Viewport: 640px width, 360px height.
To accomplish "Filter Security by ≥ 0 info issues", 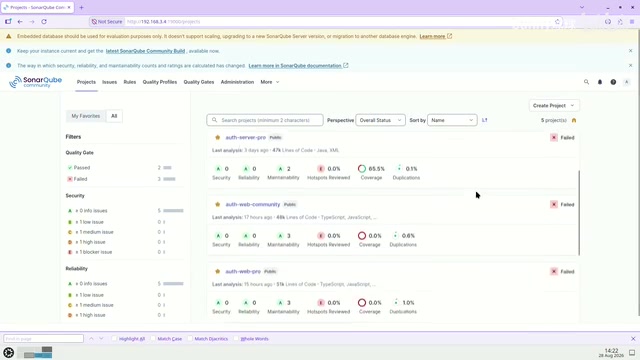I will point(124,211).
